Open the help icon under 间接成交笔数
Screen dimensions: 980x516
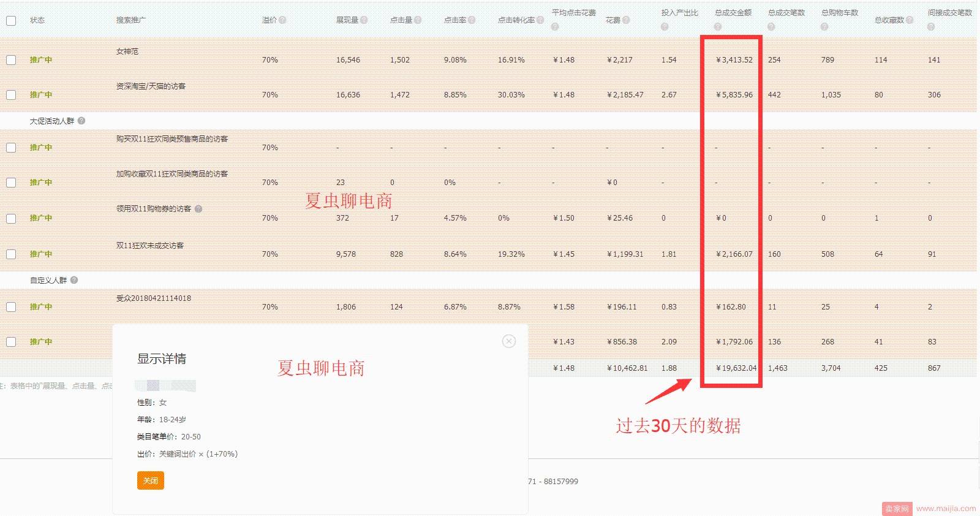(x=931, y=27)
